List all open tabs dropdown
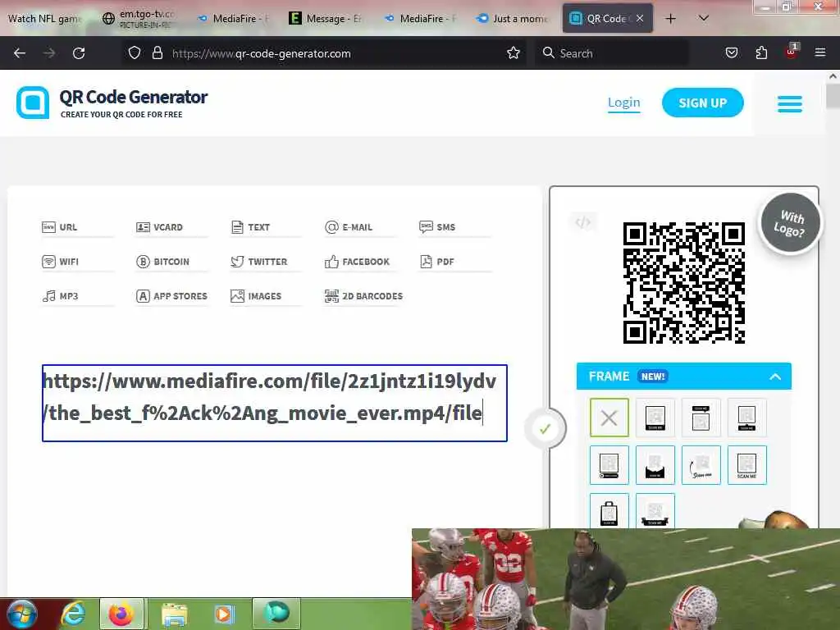840x630 pixels. [704, 18]
